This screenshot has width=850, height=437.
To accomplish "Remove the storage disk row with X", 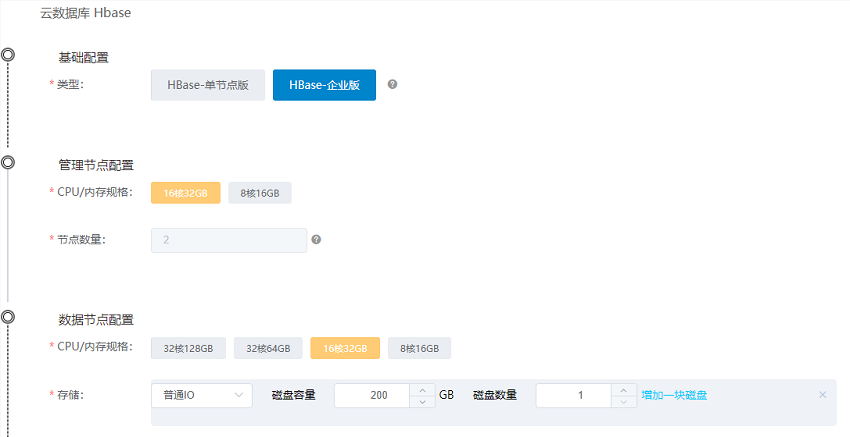I will tap(822, 395).
